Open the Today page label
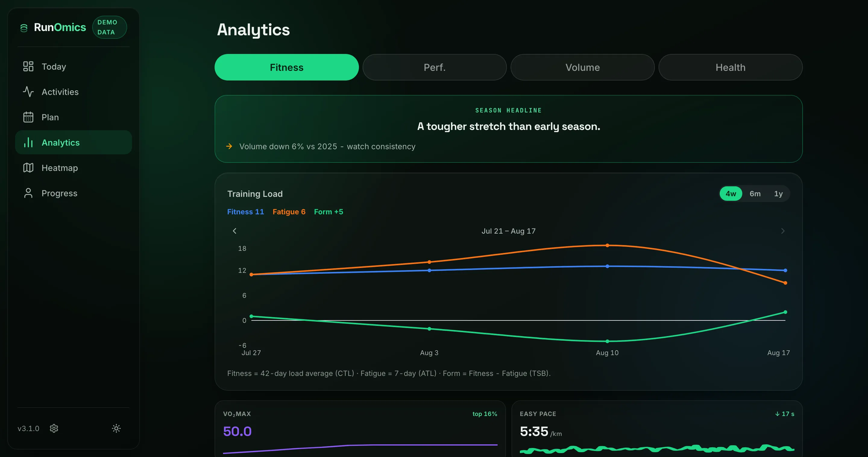Image resolution: width=868 pixels, height=457 pixels. point(54,67)
